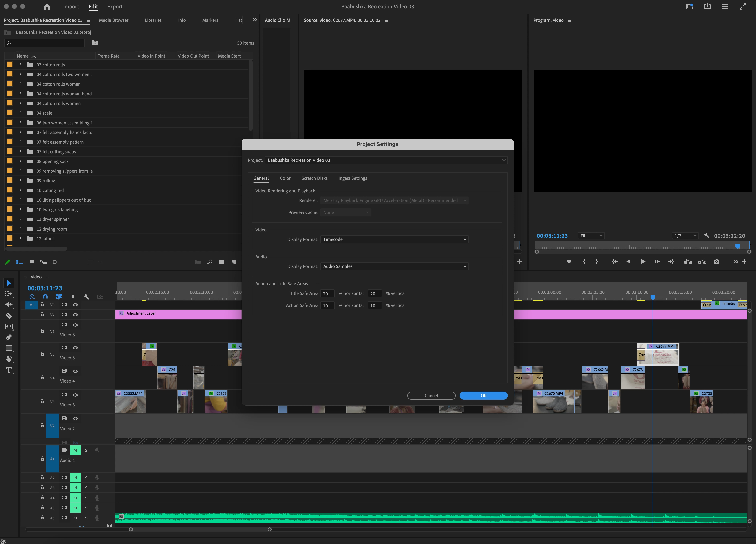This screenshot has width=756, height=544.
Task: Select the Razor tool
Action: 9,315
